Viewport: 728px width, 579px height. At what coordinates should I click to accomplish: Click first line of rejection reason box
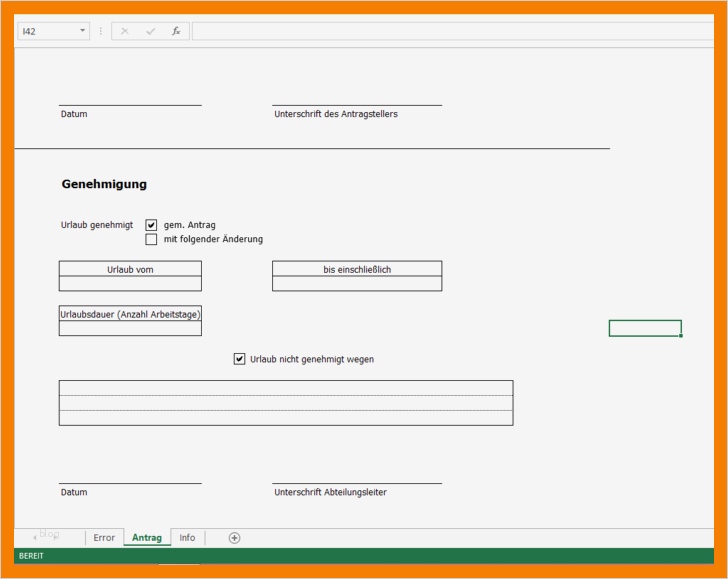pyautogui.click(x=286, y=388)
